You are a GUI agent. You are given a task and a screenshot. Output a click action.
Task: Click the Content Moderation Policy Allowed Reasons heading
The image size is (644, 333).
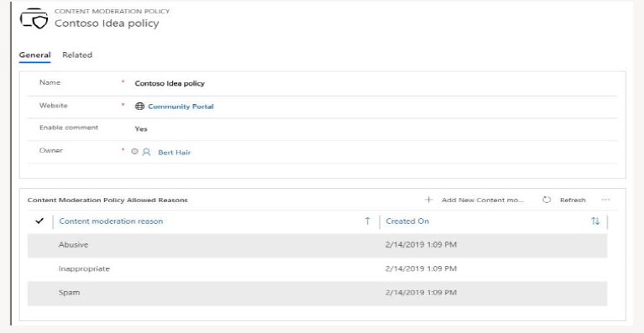pos(107,200)
